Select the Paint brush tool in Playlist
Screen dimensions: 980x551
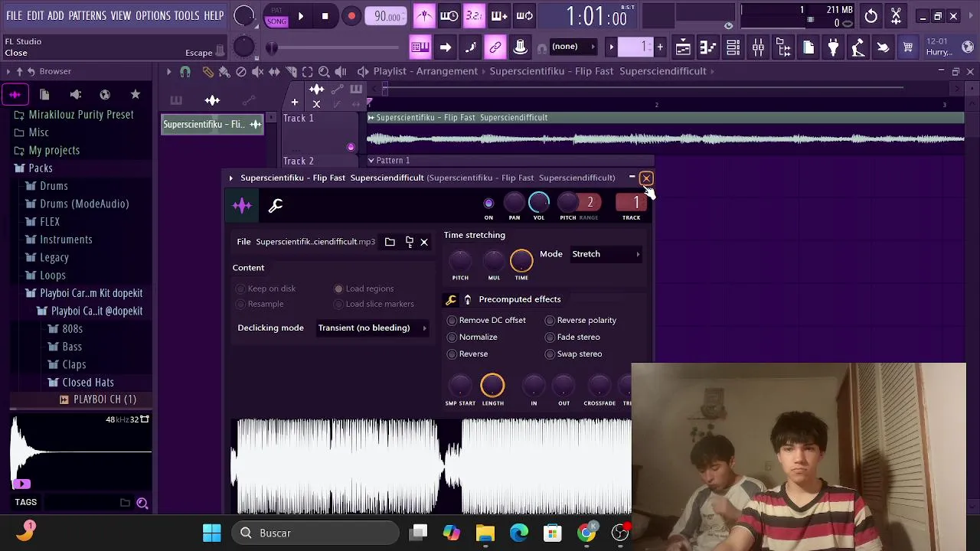(224, 71)
